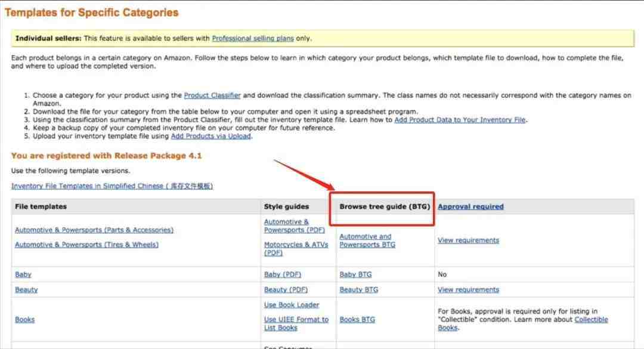
Task: Open Motorcycles & ATVs (PDF) style guide
Action: [x=296, y=249]
